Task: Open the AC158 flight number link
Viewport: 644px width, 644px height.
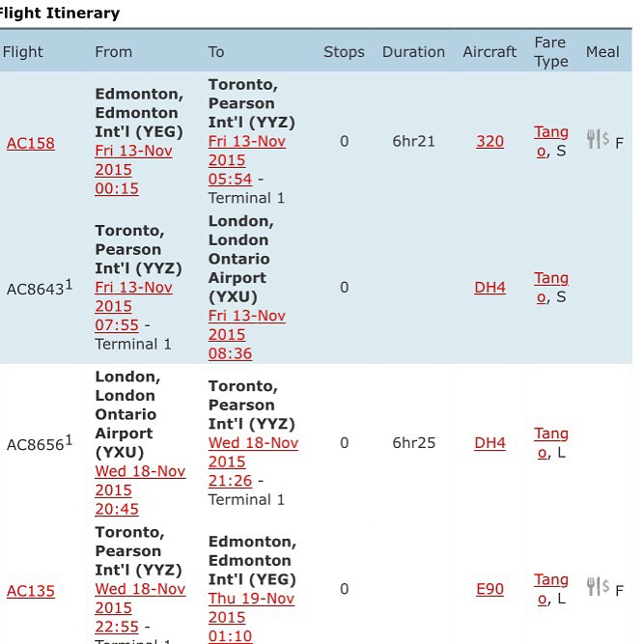Action: click(31, 143)
